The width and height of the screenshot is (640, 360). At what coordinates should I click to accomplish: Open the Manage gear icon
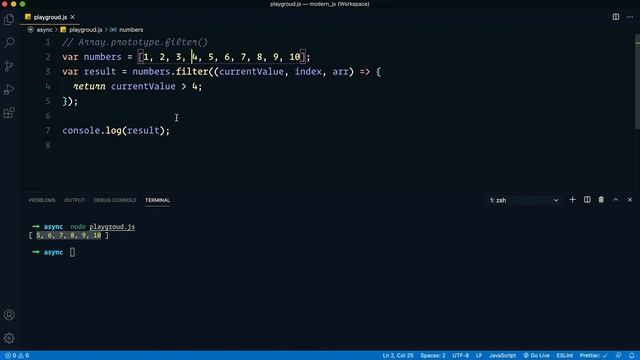pyautogui.click(x=9, y=338)
